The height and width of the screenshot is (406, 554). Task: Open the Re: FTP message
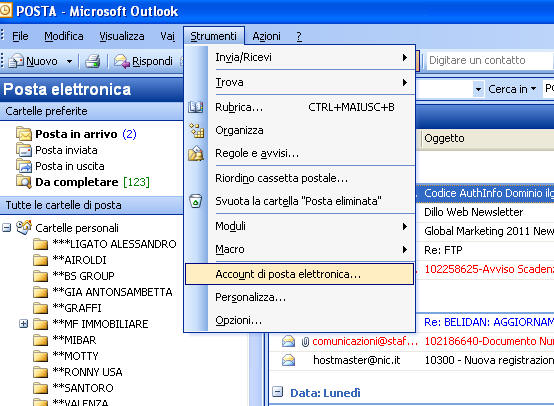443,250
